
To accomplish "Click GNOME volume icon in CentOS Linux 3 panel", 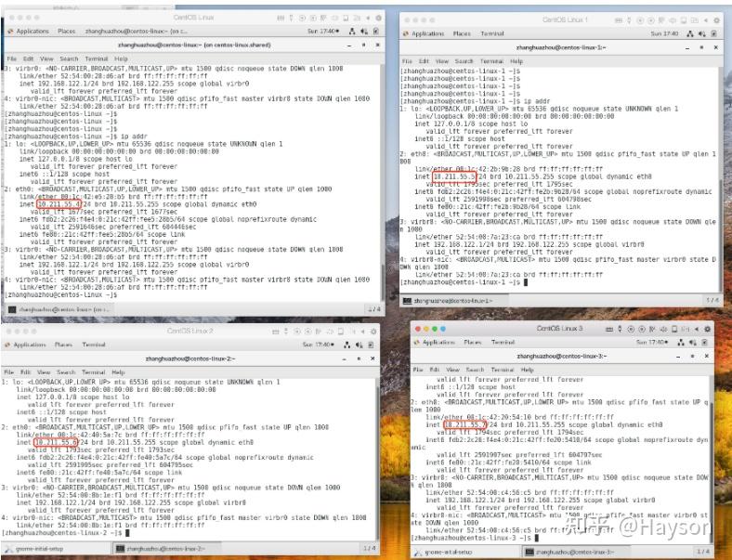I will (692, 343).
